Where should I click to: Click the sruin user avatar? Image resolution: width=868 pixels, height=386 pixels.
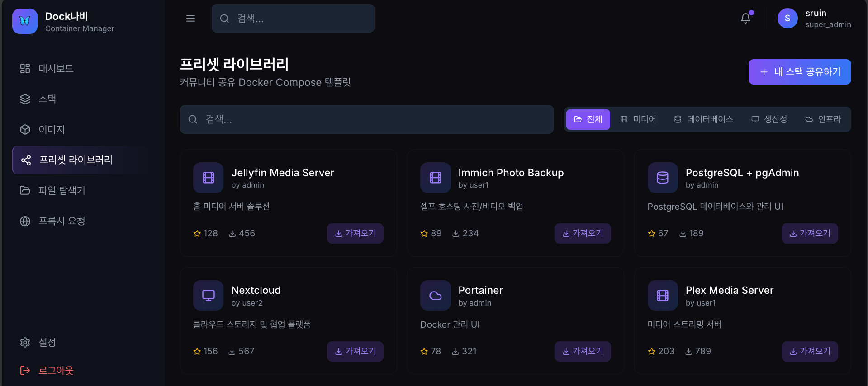(x=787, y=19)
